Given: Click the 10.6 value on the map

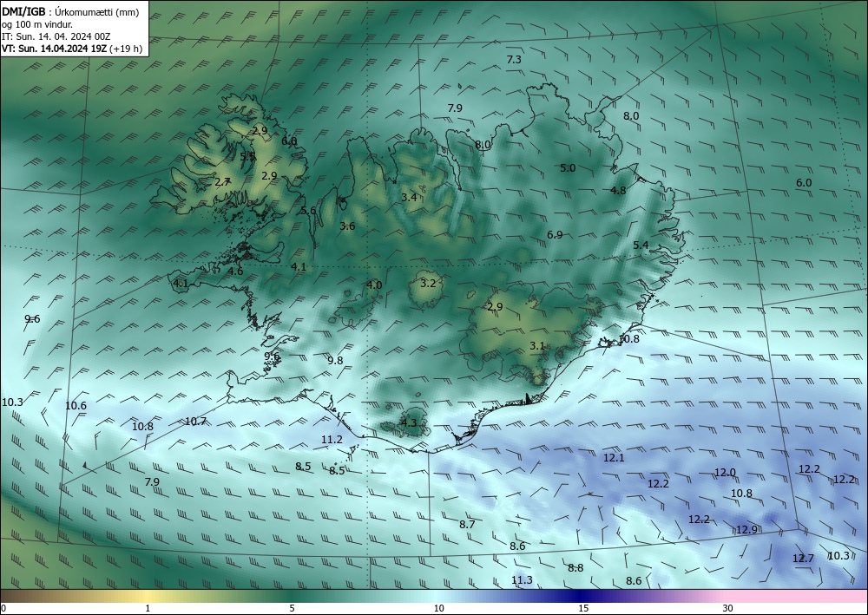Looking at the screenshot, I should tap(76, 405).
